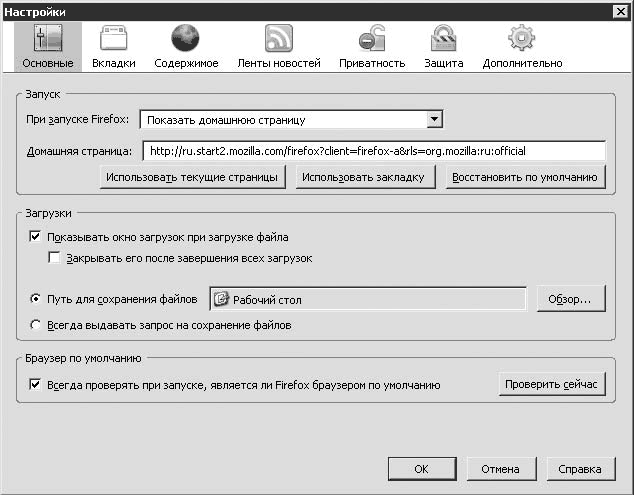This screenshot has width=634, height=495.
Task: Select the Ленты новостей feed icon
Action: point(279,39)
